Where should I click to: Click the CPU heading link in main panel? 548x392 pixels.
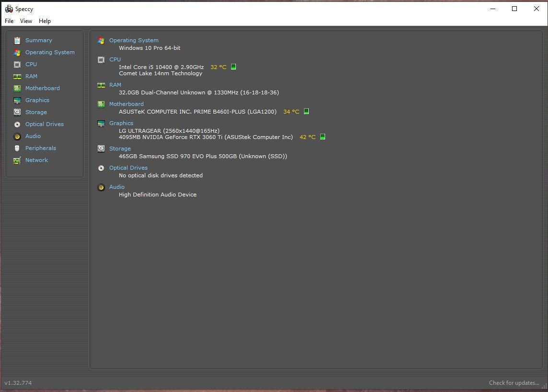point(115,59)
